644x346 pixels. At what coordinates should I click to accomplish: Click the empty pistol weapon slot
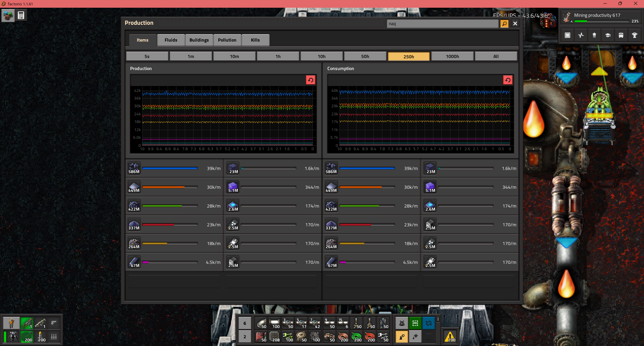(54, 323)
